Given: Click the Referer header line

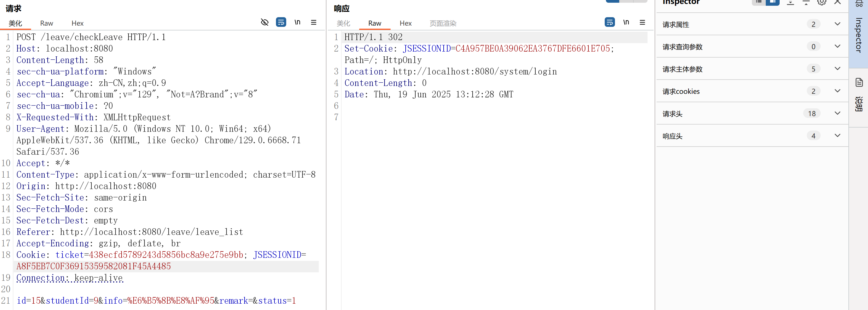Looking at the screenshot, I should pyautogui.click(x=130, y=232).
